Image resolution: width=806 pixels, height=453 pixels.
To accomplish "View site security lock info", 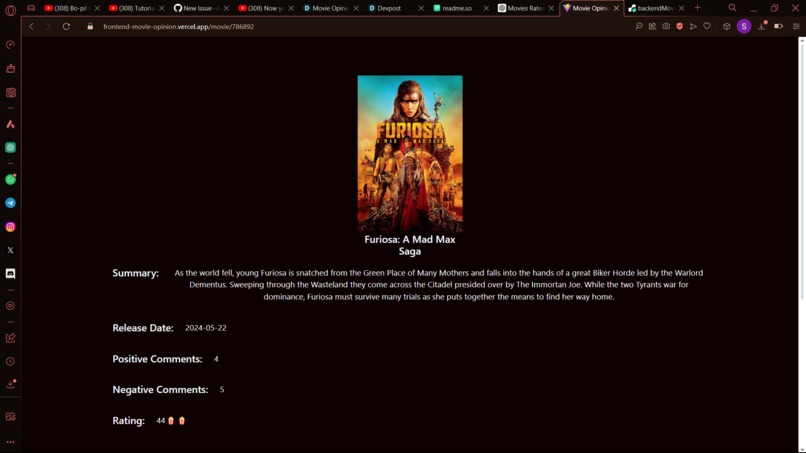I will coord(90,26).
